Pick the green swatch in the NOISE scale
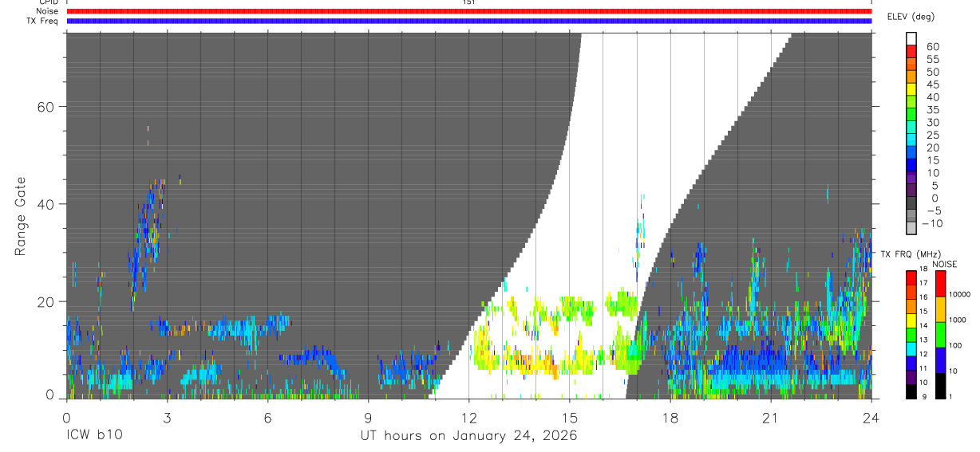The image size is (980, 452). click(x=941, y=335)
